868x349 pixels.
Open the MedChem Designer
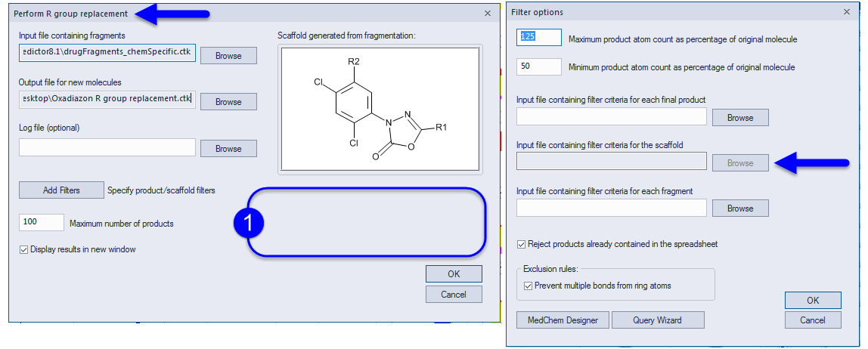click(563, 320)
